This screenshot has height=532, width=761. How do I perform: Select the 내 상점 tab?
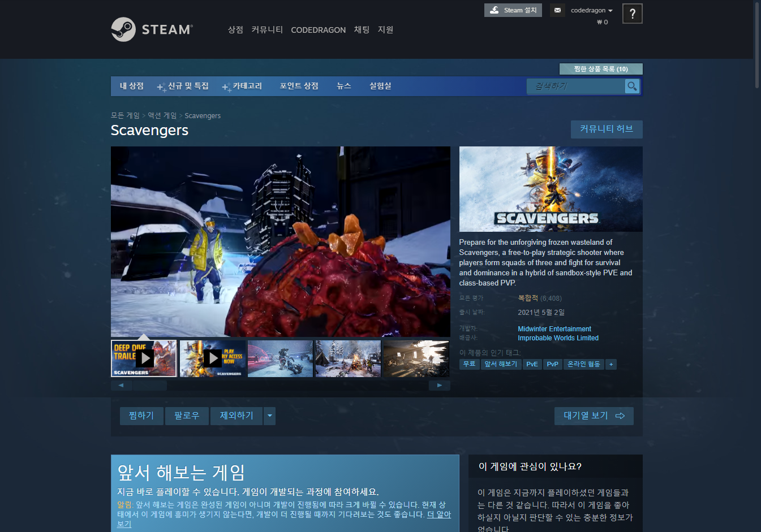point(131,86)
